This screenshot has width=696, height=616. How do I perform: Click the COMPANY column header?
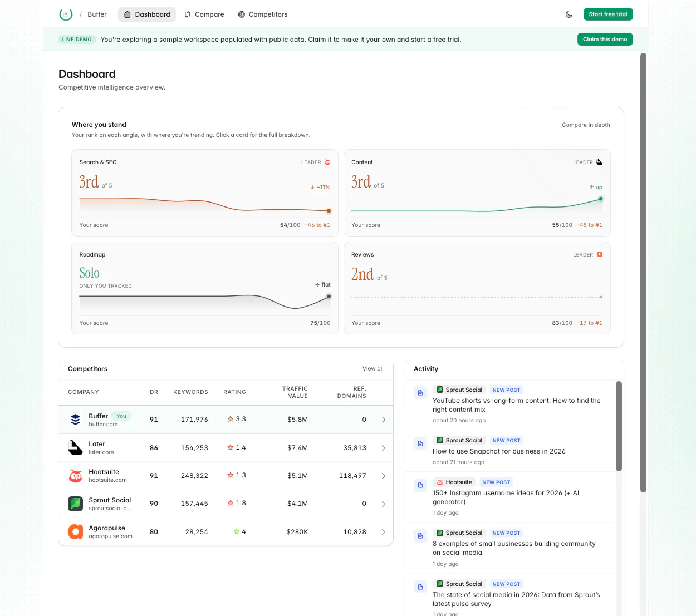[84, 392]
